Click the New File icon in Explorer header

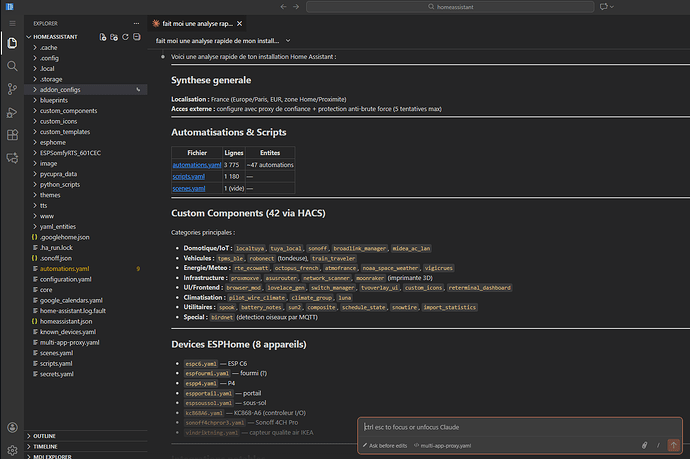[102, 37]
